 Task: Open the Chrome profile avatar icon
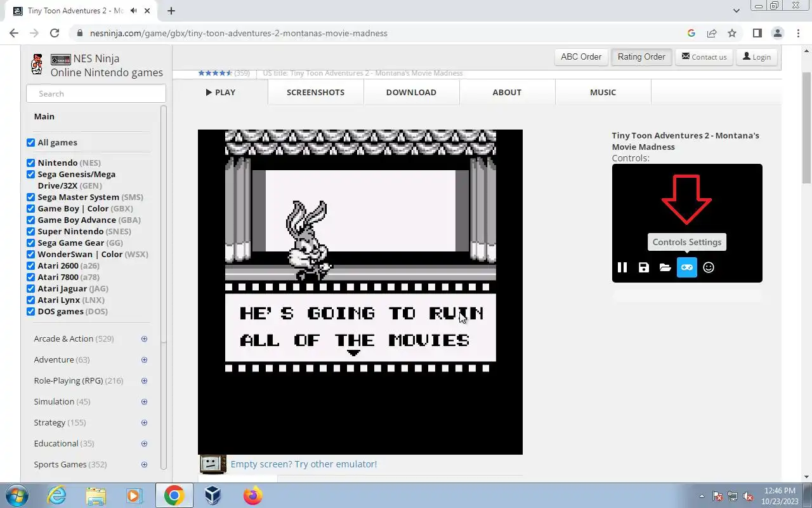point(778,33)
